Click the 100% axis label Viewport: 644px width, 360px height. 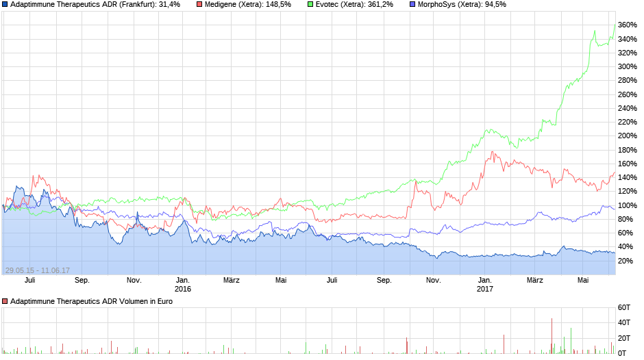(x=627, y=205)
